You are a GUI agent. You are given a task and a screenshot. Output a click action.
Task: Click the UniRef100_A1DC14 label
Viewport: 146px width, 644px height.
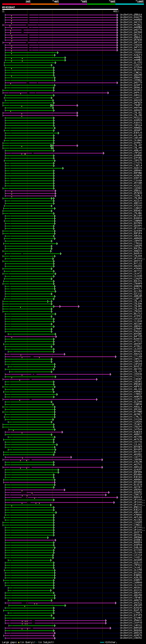131,168
